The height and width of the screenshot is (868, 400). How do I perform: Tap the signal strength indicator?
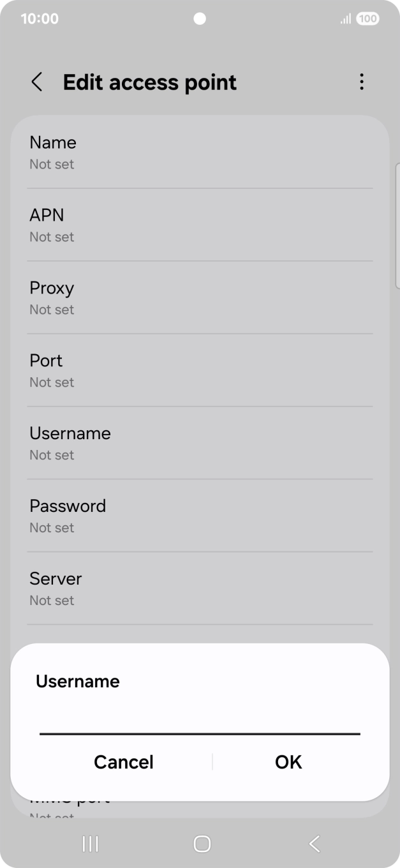pos(345,19)
